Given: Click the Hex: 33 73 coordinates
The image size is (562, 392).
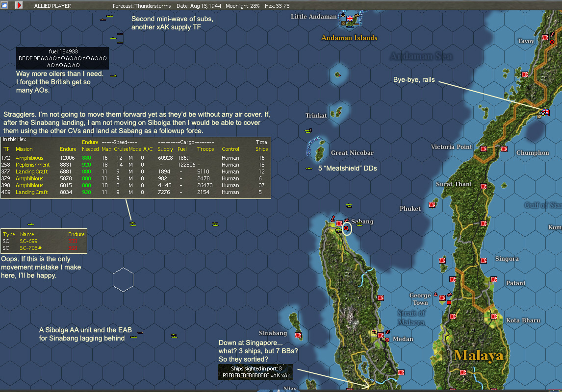Looking at the screenshot, I should (x=277, y=6).
